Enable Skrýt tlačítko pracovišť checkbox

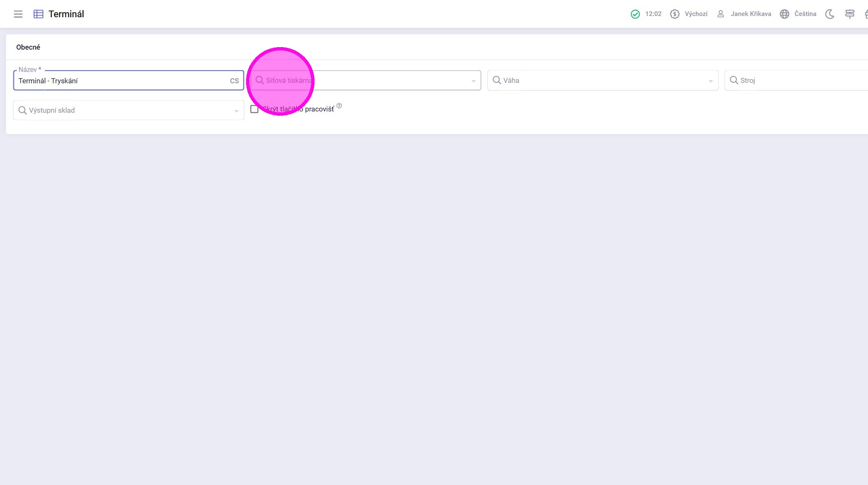coord(254,109)
